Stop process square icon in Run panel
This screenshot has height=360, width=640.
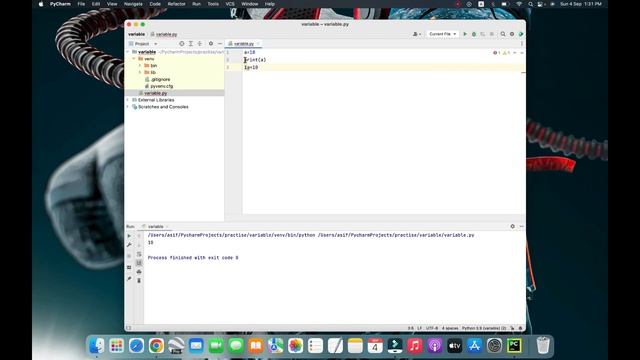point(129,256)
